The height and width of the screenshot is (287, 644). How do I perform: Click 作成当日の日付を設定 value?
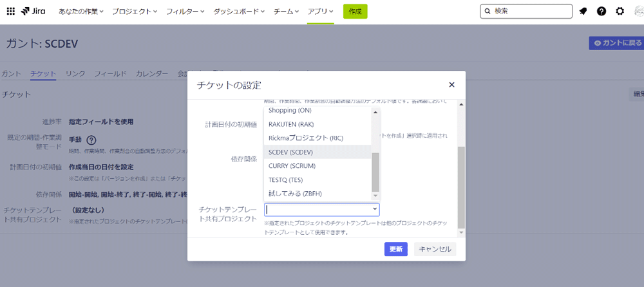(101, 167)
